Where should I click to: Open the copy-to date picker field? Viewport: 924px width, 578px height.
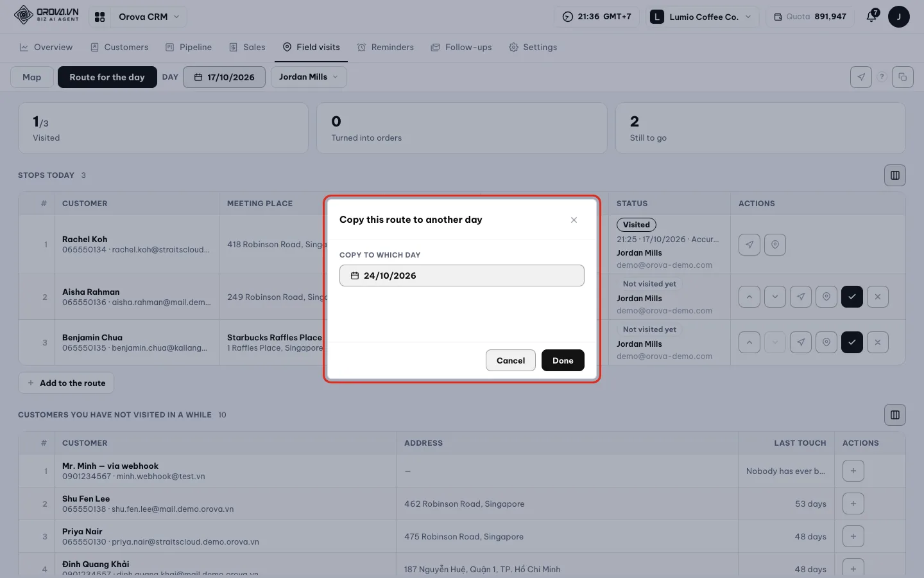(x=461, y=276)
